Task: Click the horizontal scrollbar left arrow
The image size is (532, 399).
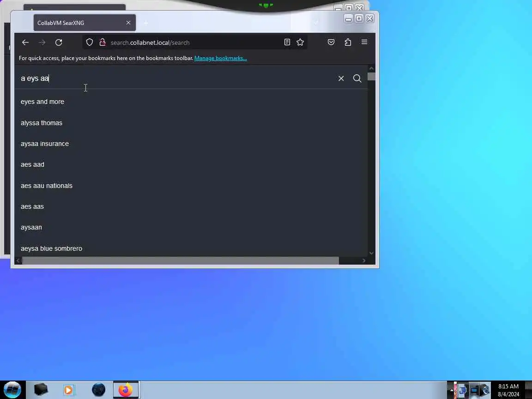Action: [x=18, y=260]
